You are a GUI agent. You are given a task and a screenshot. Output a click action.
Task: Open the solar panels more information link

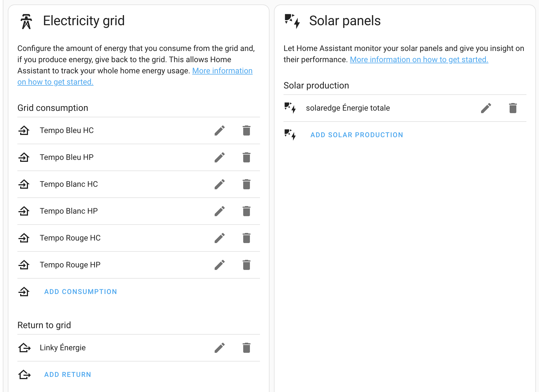pos(419,60)
